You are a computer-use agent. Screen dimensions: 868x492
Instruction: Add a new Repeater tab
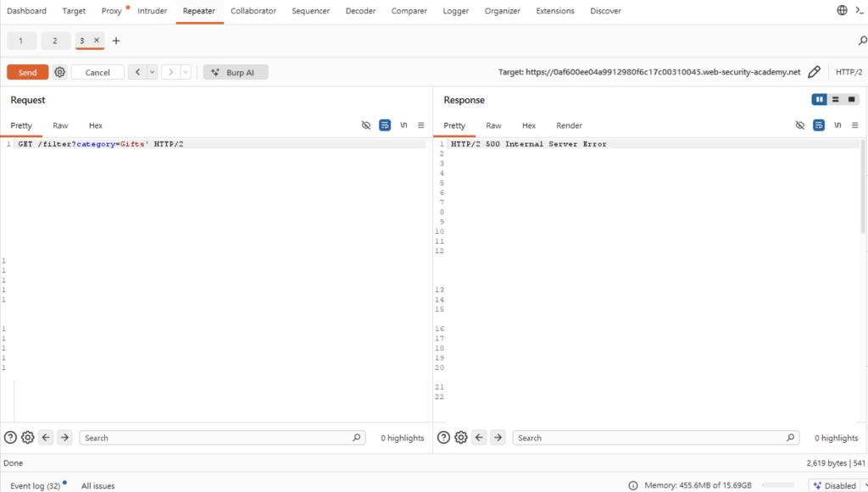pyautogui.click(x=116, y=41)
